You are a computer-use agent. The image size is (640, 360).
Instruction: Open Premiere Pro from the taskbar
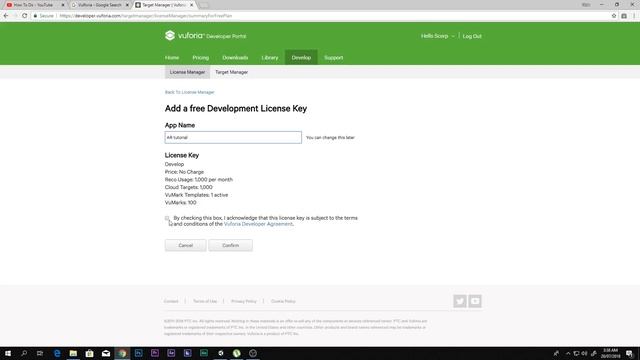tap(155, 353)
